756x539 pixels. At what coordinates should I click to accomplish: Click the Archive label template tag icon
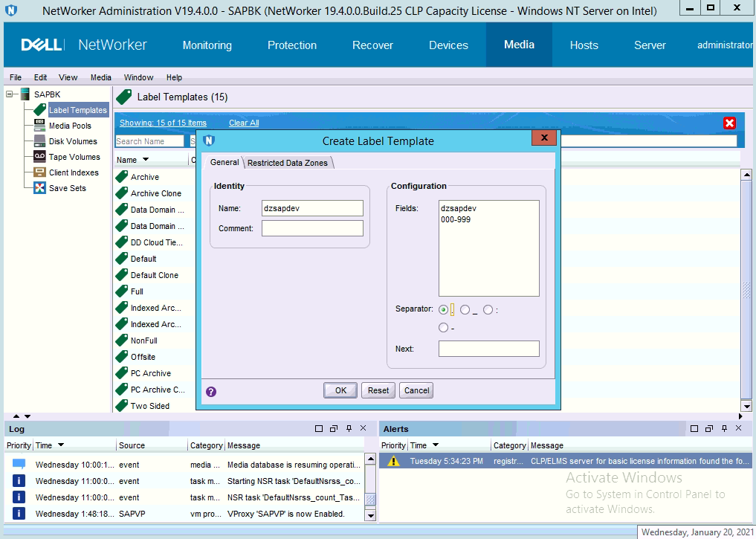(122, 177)
